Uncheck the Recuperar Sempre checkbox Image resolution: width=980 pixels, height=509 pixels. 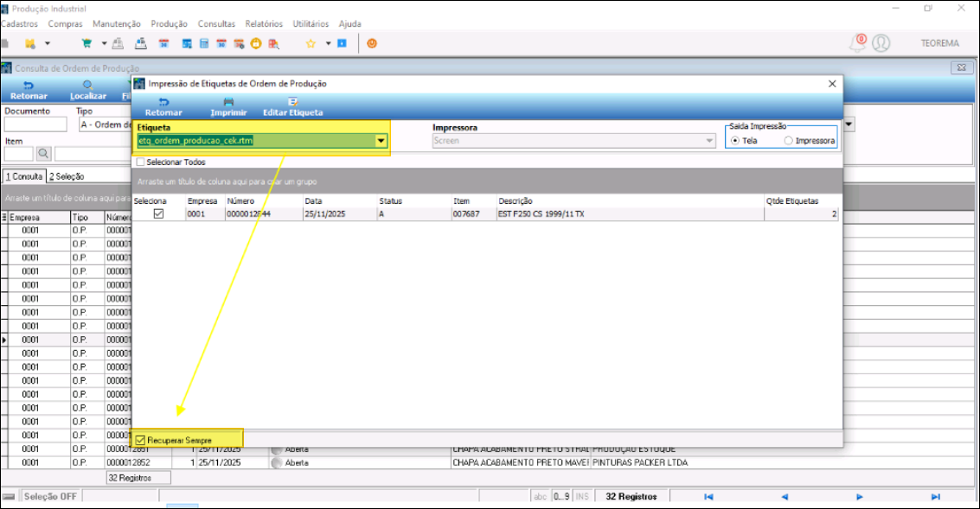point(141,440)
